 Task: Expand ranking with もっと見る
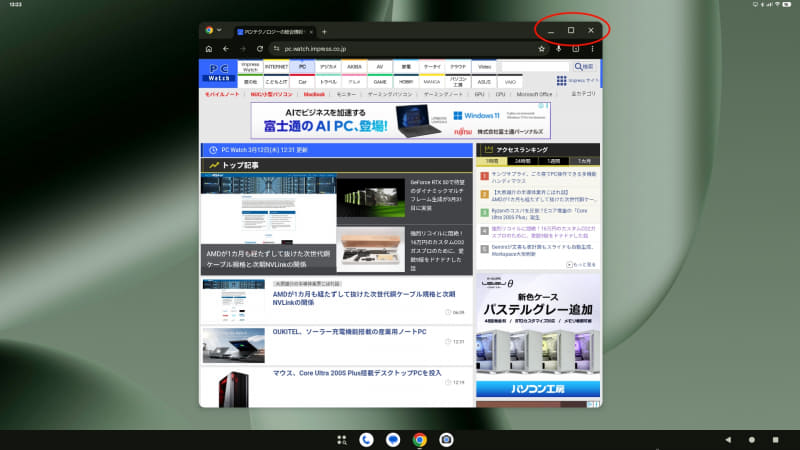pyautogui.click(x=581, y=265)
